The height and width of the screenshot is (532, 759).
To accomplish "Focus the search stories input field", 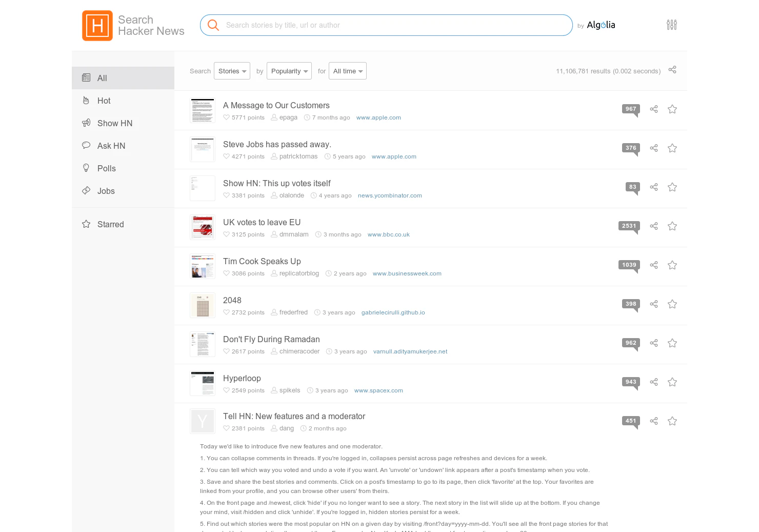I will pos(386,25).
